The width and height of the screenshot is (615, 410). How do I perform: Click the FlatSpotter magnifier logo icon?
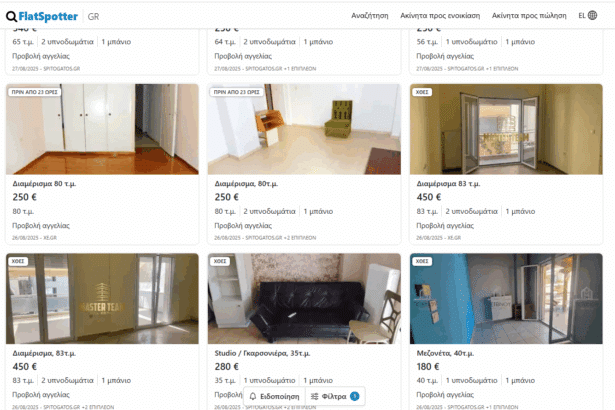click(11, 16)
